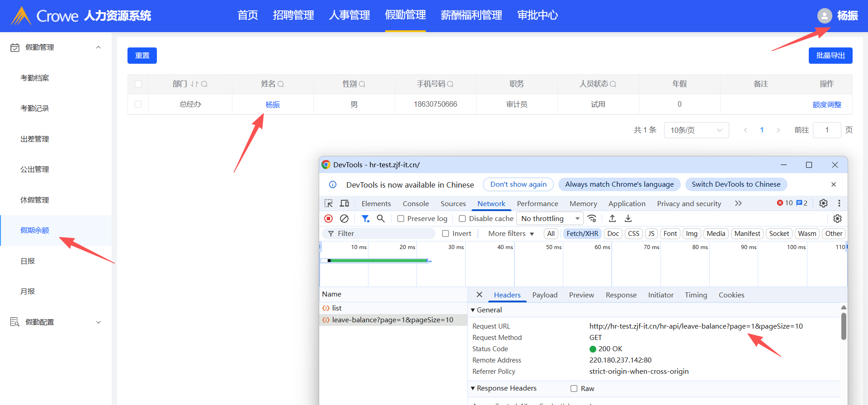
Task: Click the import HAR file upload icon
Action: [x=612, y=219]
